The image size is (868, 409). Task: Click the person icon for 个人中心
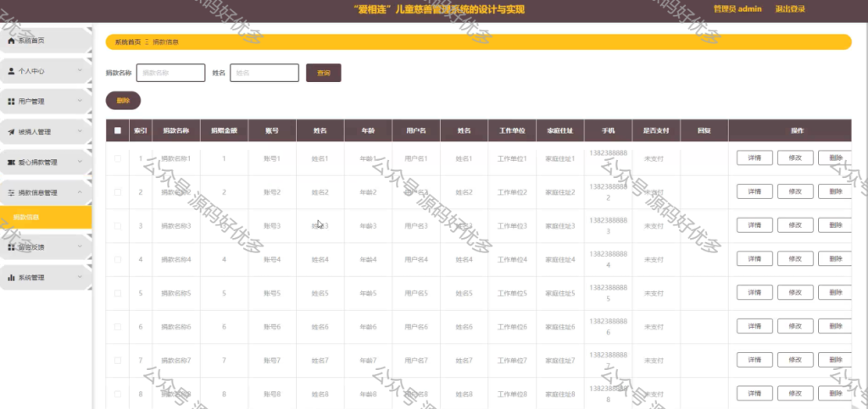click(11, 71)
